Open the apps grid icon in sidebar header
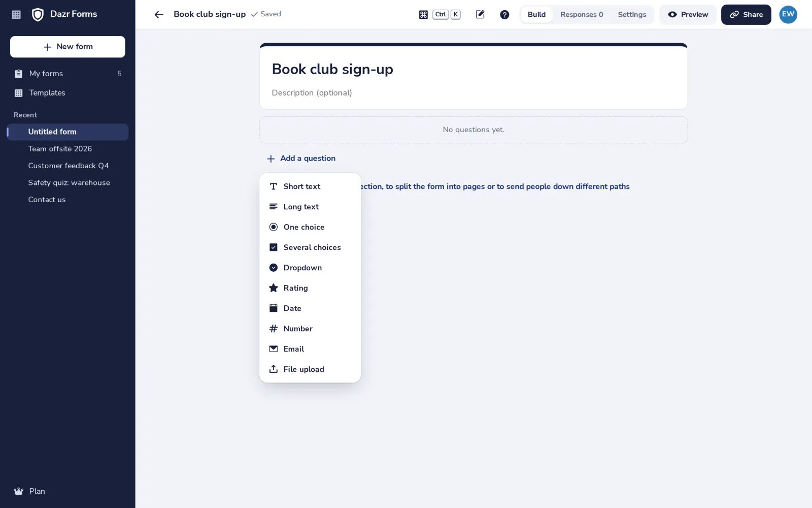This screenshot has width=812, height=508. [16, 15]
